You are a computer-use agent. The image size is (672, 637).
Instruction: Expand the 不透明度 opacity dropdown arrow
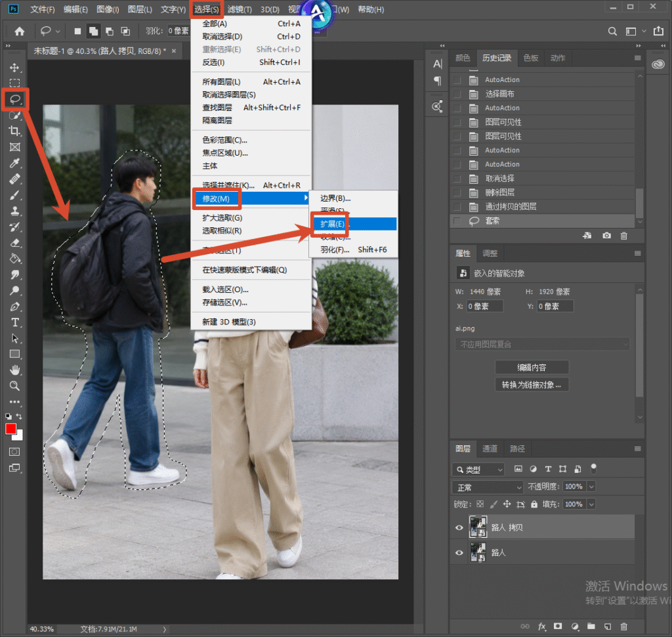[591, 487]
